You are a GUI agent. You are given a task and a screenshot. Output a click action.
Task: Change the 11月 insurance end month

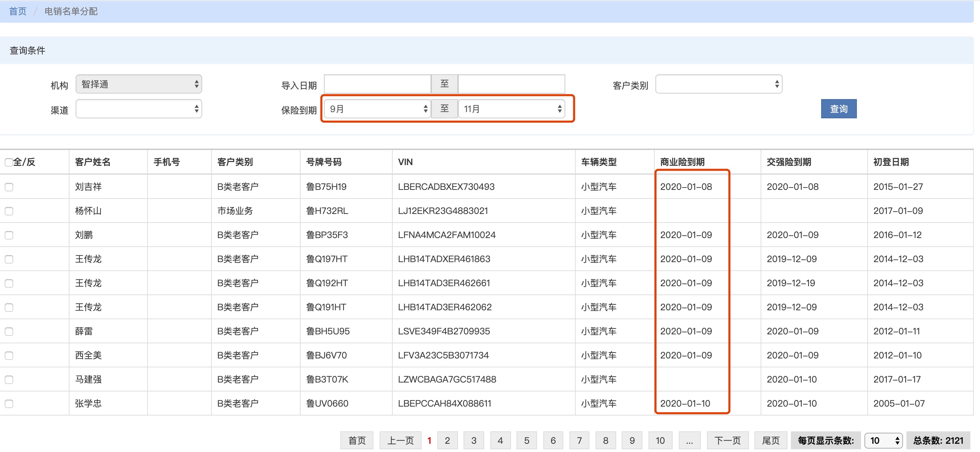point(511,109)
